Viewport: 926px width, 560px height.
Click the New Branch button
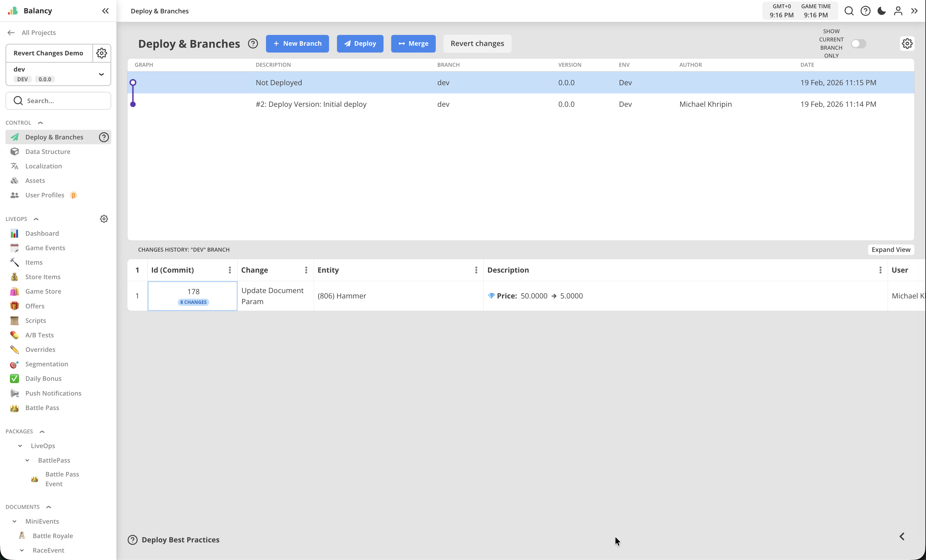[297, 44]
